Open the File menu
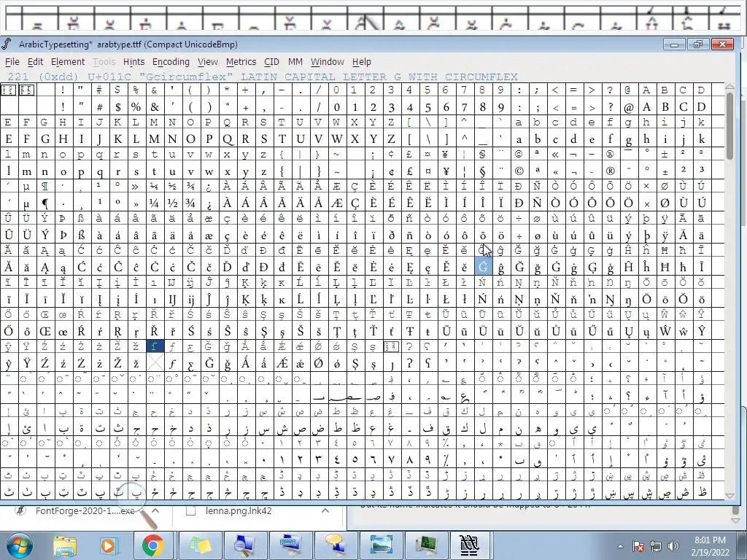 12,62
